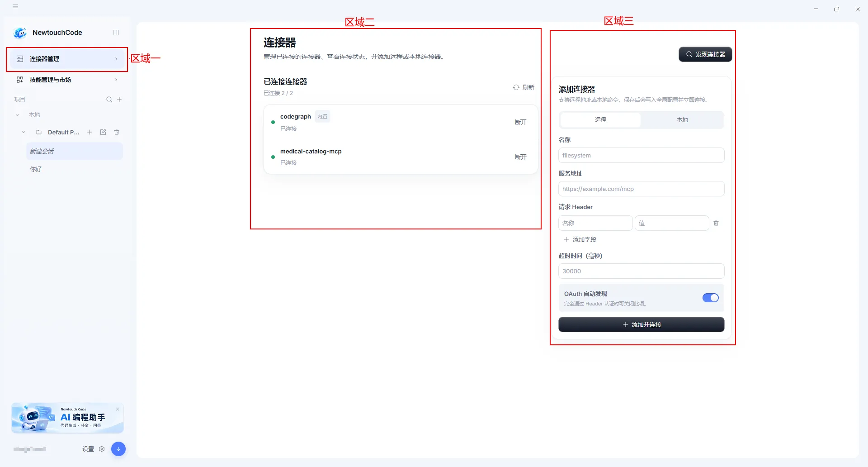Close the AI 编程助手 banner

point(118,409)
